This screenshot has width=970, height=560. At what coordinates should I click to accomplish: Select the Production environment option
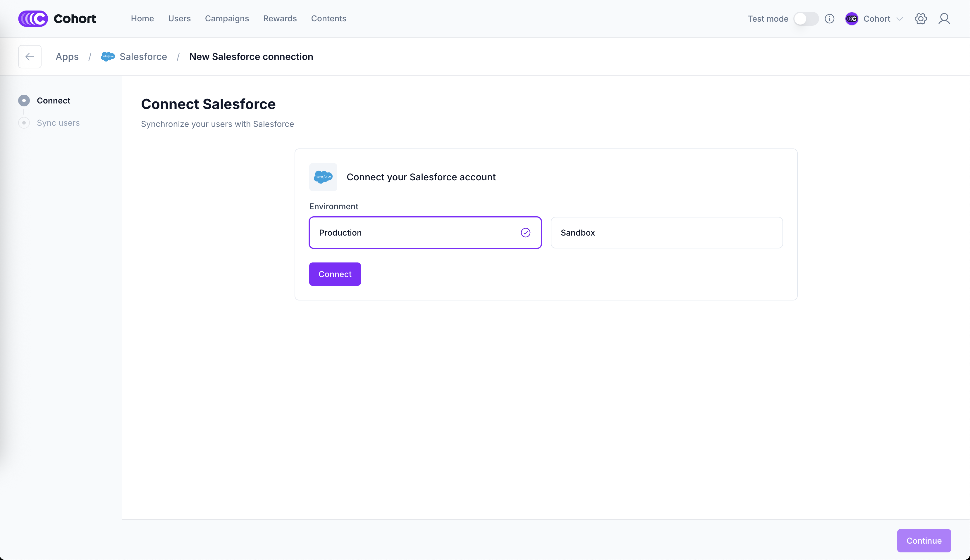tap(425, 233)
